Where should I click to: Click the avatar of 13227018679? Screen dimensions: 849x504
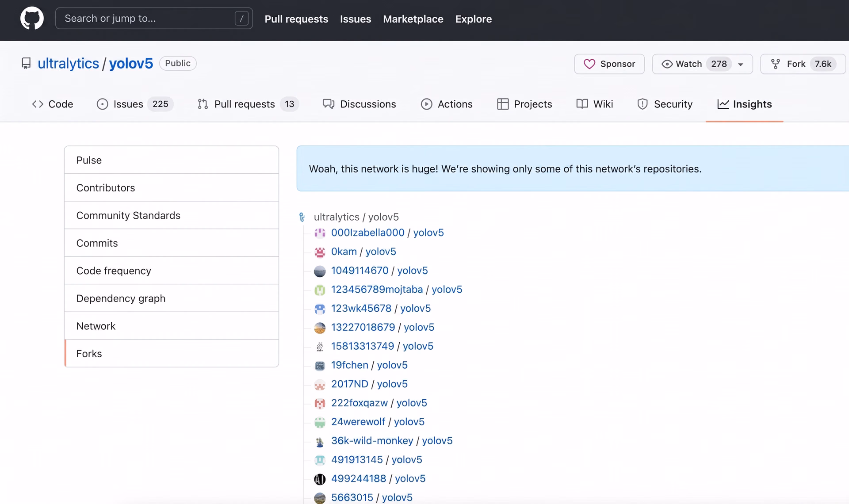click(x=320, y=328)
